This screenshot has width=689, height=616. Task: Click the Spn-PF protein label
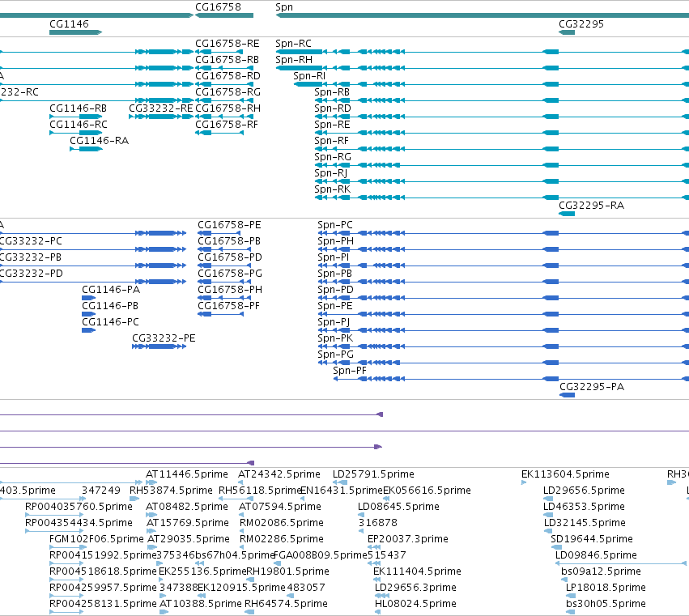click(x=349, y=371)
